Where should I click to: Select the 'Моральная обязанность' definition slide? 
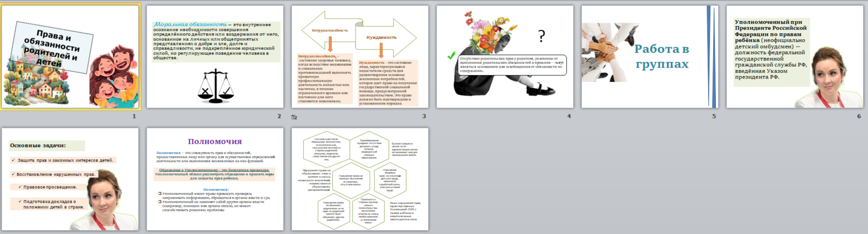(x=215, y=57)
